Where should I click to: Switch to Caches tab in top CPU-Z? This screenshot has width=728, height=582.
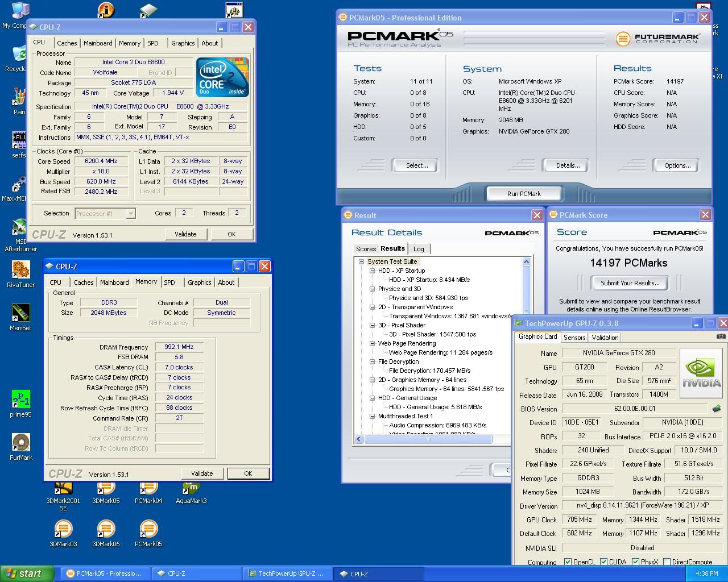(x=67, y=43)
